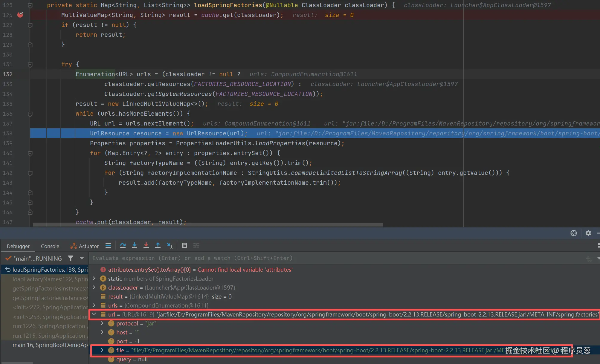Expand the classLoader variable node
This screenshot has width=600, height=364.
coord(94,287)
